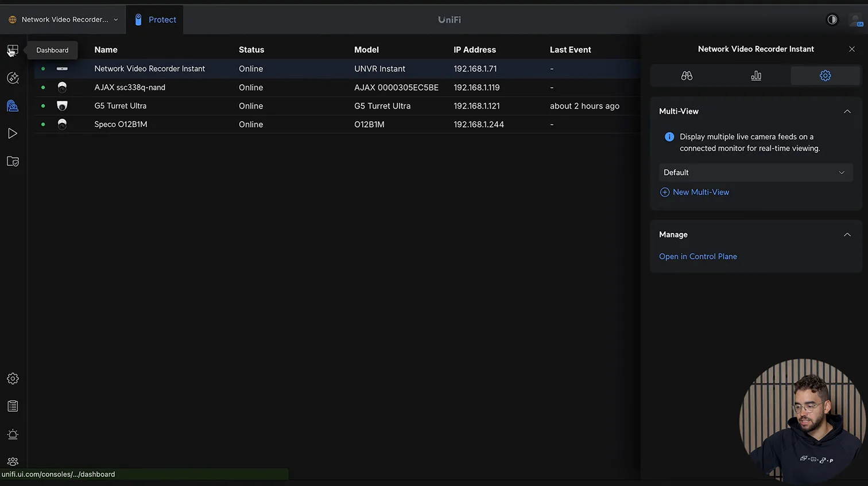This screenshot has height=486, width=868.
Task: Switch to the binoculars overview tab
Action: 687,76
